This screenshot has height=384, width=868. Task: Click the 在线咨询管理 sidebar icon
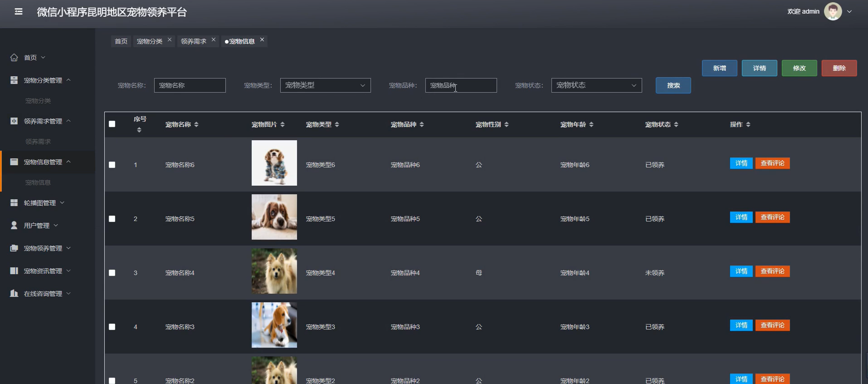point(14,294)
